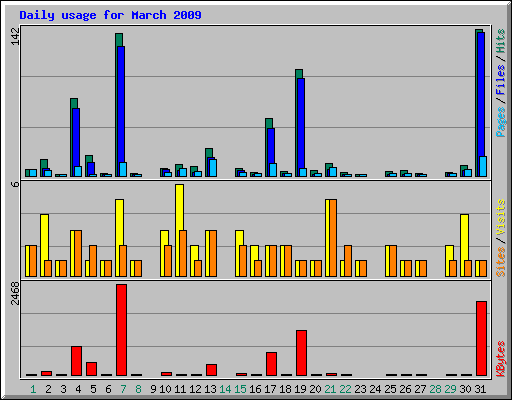Click the red KBytes bar for day 7
The image size is (512, 400).
click(121, 330)
